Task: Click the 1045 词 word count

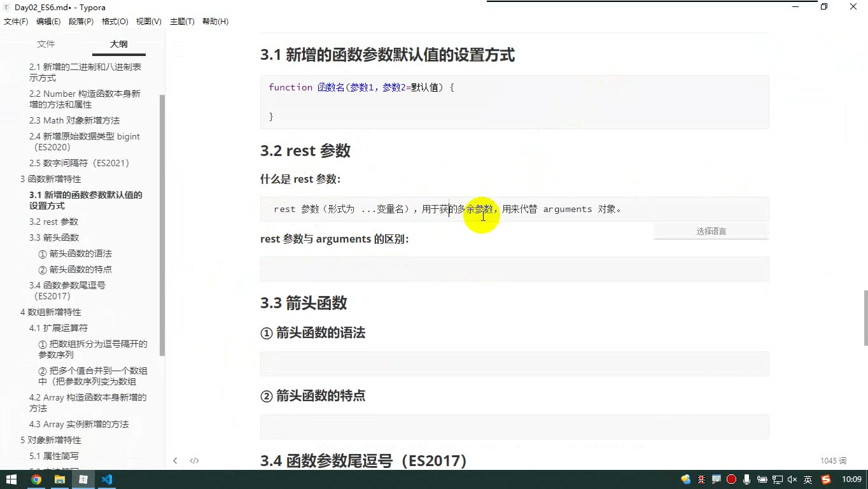Action: pyautogui.click(x=834, y=460)
